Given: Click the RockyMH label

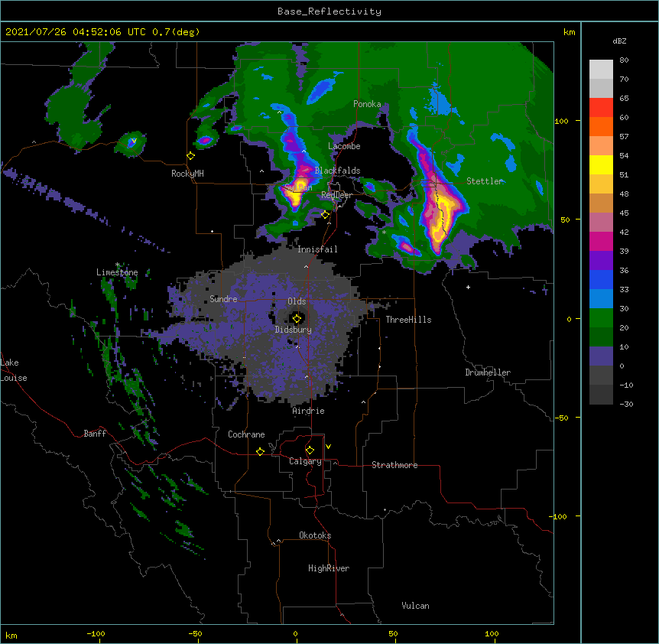Looking at the screenshot, I should click(x=187, y=174).
